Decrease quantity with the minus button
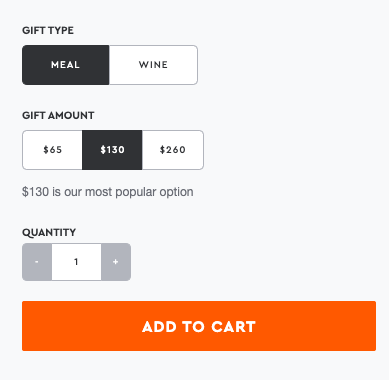Viewport: 389px width, 380px height. pos(37,262)
